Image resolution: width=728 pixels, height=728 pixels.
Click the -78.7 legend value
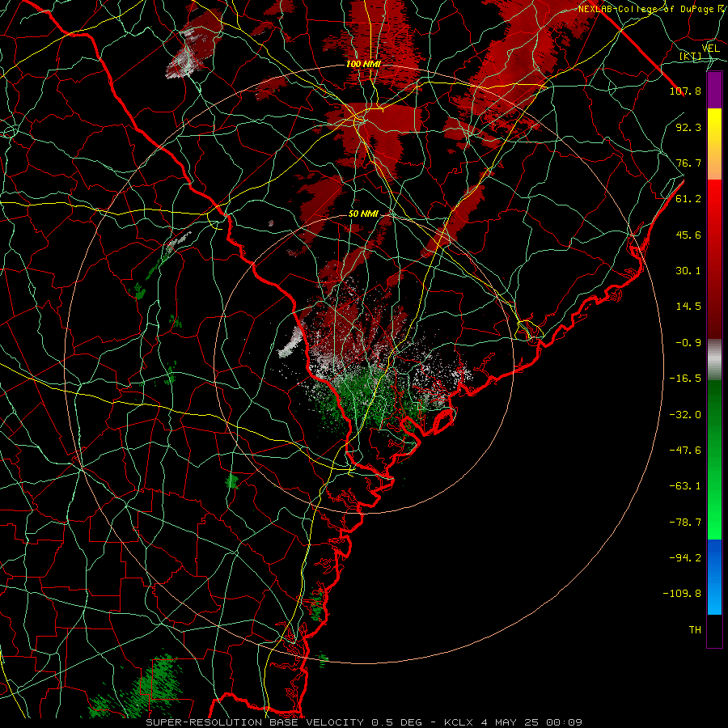coord(685,523)
